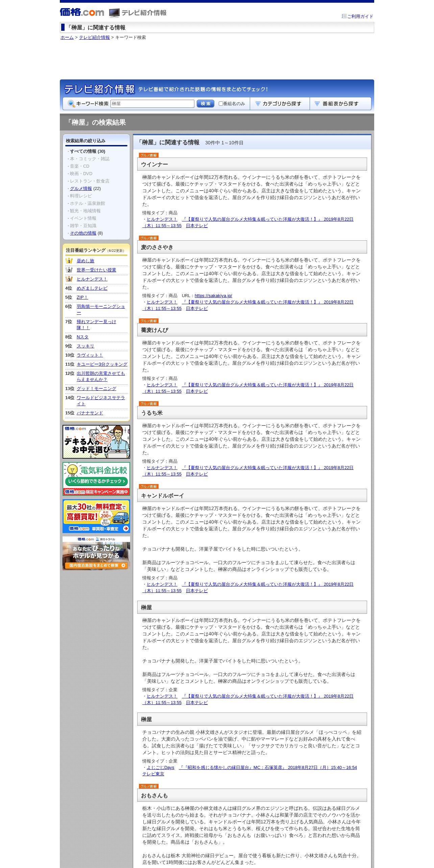Click the rank 1 crown icon
Viewport: 434px width, 868px height.
(x=69, y=261)
